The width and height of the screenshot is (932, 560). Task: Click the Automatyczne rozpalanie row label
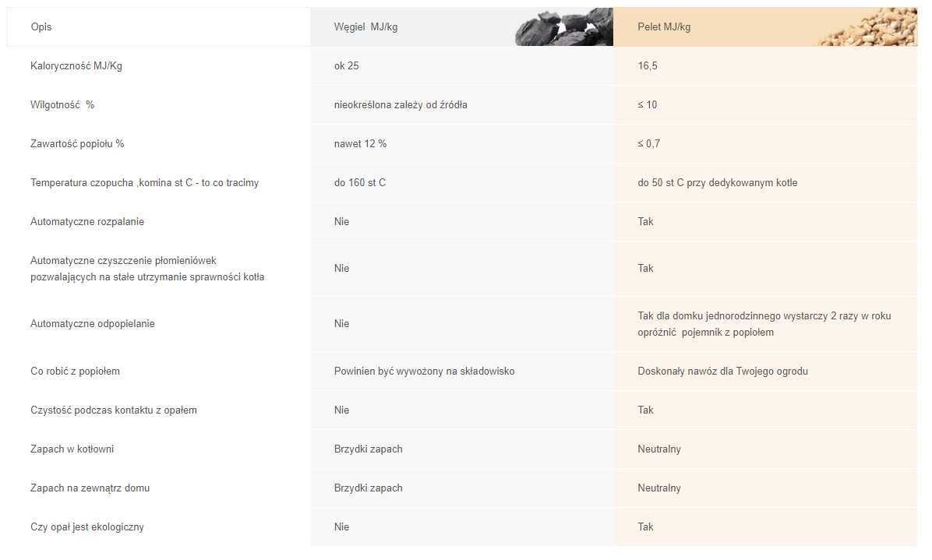[x=87, y=221]
